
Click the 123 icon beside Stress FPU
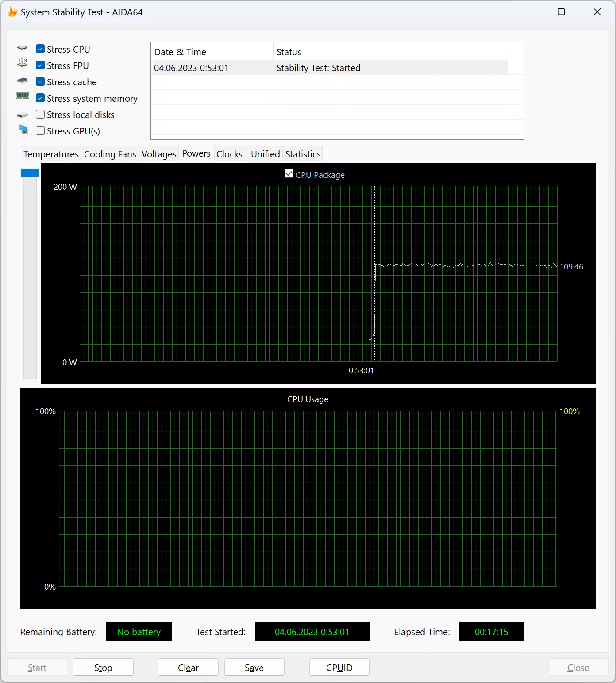23,63
